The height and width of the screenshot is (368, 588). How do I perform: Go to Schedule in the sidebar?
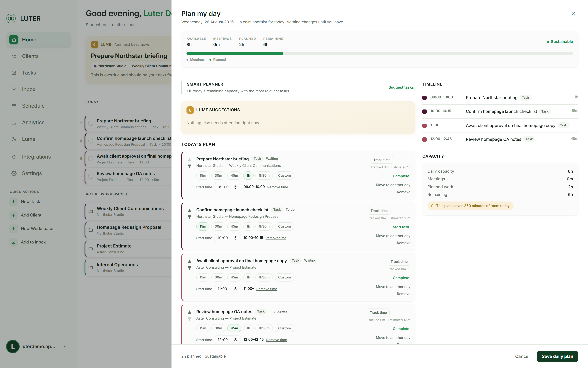tap(39, 106)
